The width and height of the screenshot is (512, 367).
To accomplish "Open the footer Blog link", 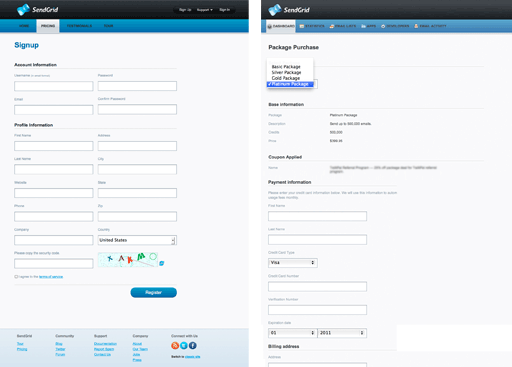I will coord(59,344).
